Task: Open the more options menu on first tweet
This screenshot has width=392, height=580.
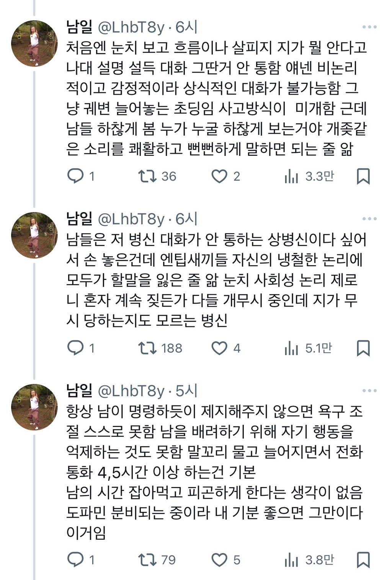Action: click(x=369, y=27)
